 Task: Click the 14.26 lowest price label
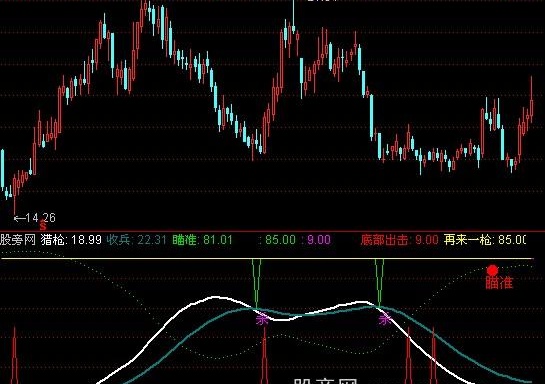(34, 218)
